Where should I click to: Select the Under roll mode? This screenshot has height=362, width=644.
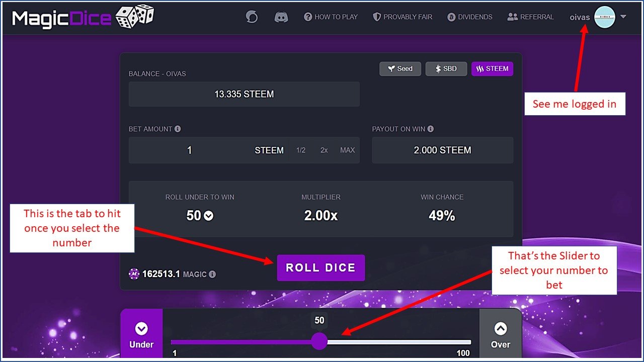tap(141, 334)
